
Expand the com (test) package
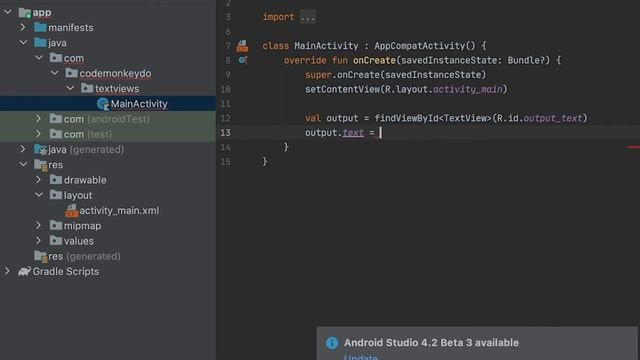pos(39,134)
